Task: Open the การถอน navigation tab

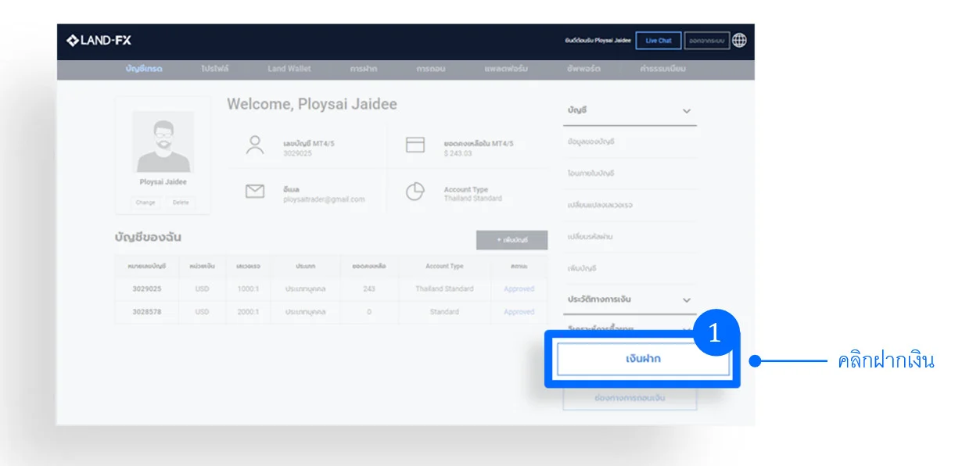Action: [x=431, y=69]
